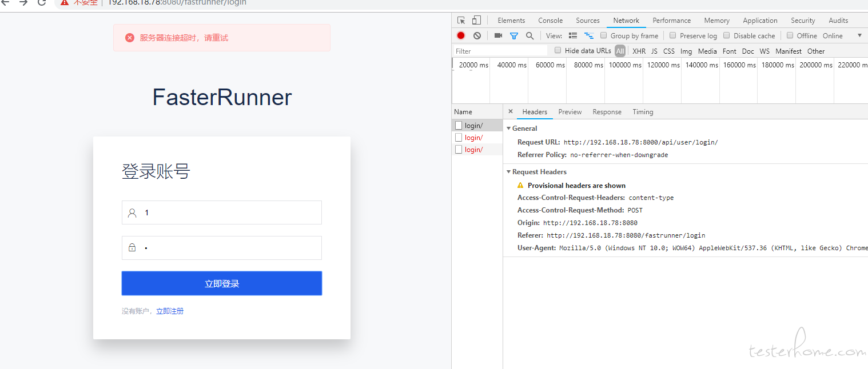Toggle the waterfall overview view icon
The image size is (868, 369).
589,35
